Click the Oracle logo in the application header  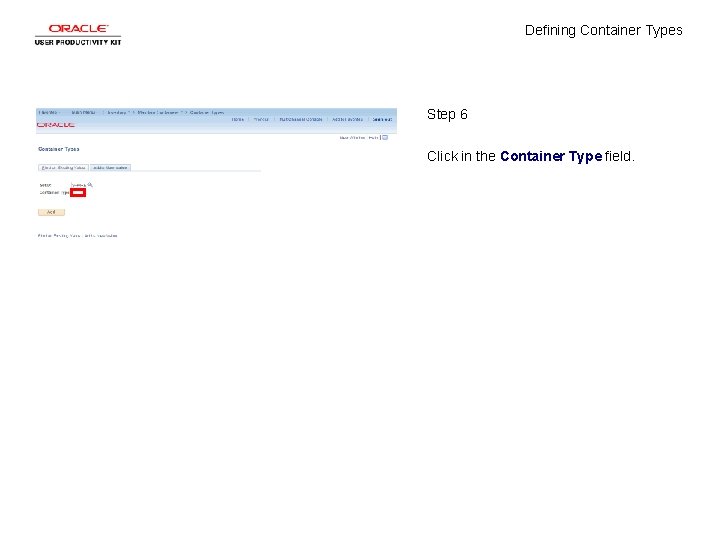pos(56,125)
